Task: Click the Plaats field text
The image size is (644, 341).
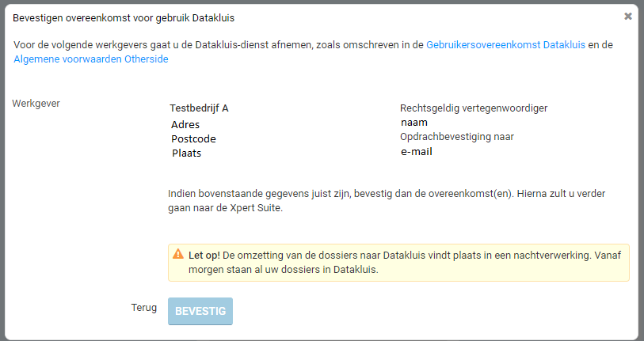Action: click(x=186, y=153)
